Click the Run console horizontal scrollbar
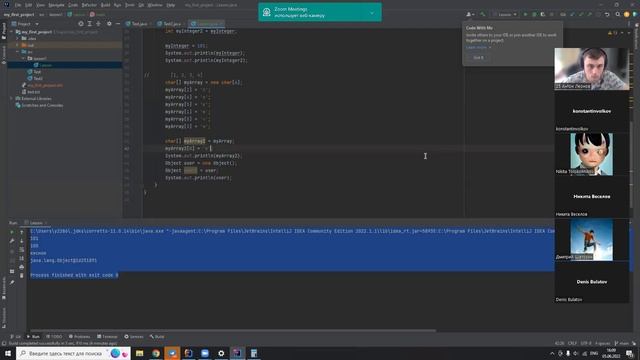The image size is (640, 360). click(233, 330)
